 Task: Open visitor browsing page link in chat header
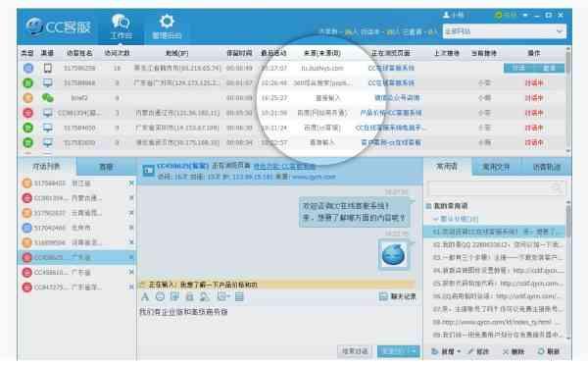[284, 166]
